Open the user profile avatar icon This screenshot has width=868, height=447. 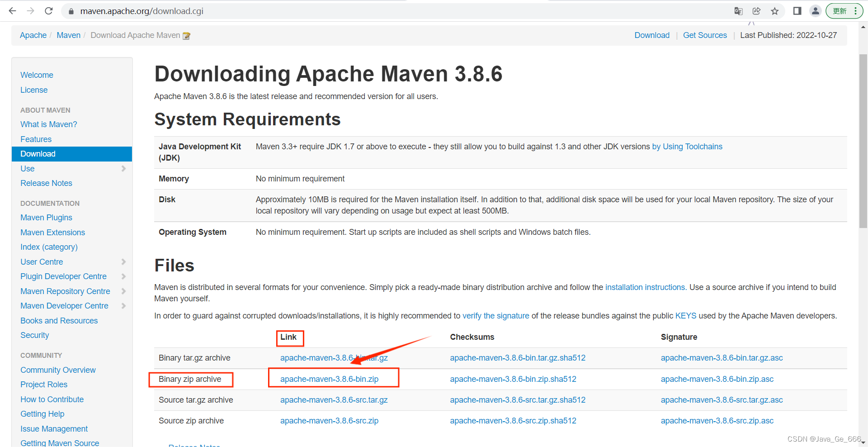(x=816, y=11)
